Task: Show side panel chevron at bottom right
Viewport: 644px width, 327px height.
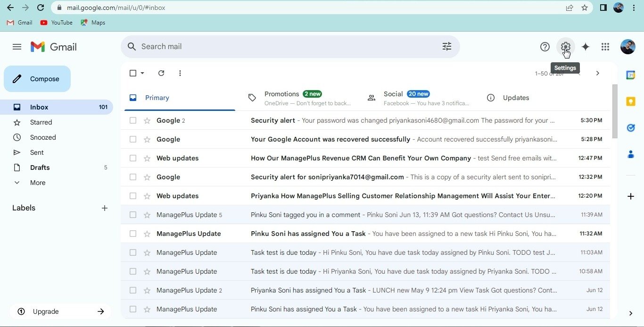Action: click(631, 313)
